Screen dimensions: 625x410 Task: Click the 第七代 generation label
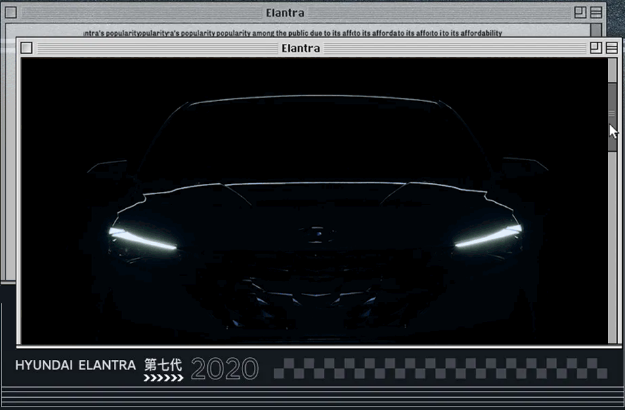pyautogui.click(x=163, y=365)
